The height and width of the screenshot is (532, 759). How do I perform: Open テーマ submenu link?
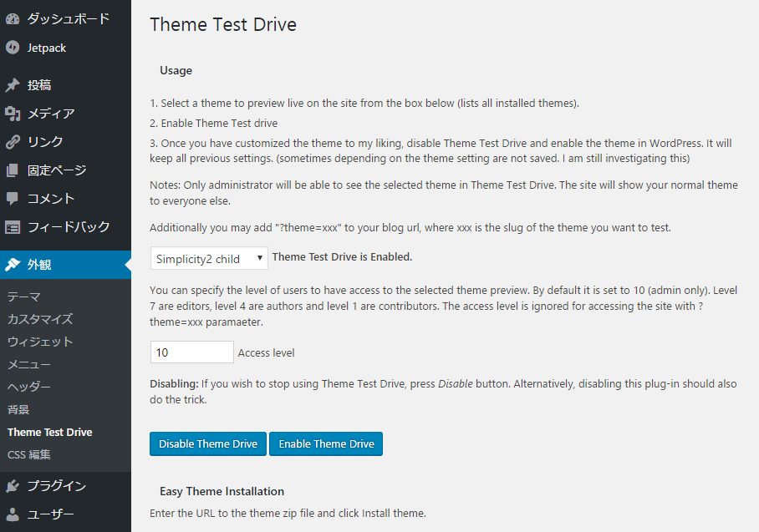[x=23, y=296]
